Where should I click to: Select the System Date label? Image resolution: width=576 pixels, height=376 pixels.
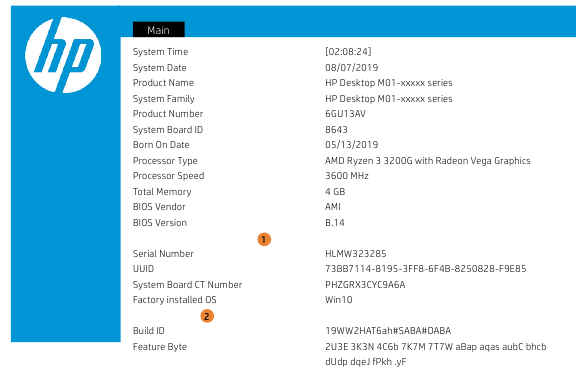(x=160, y=68)
